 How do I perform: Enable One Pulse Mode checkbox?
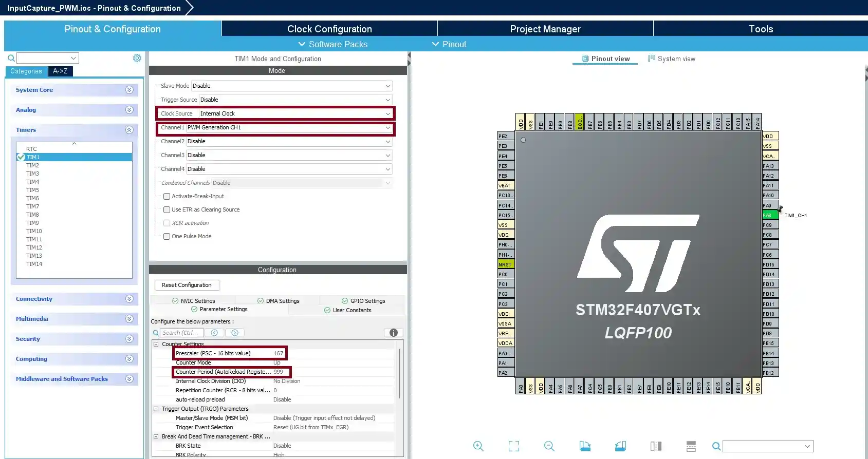click(167, 236)
